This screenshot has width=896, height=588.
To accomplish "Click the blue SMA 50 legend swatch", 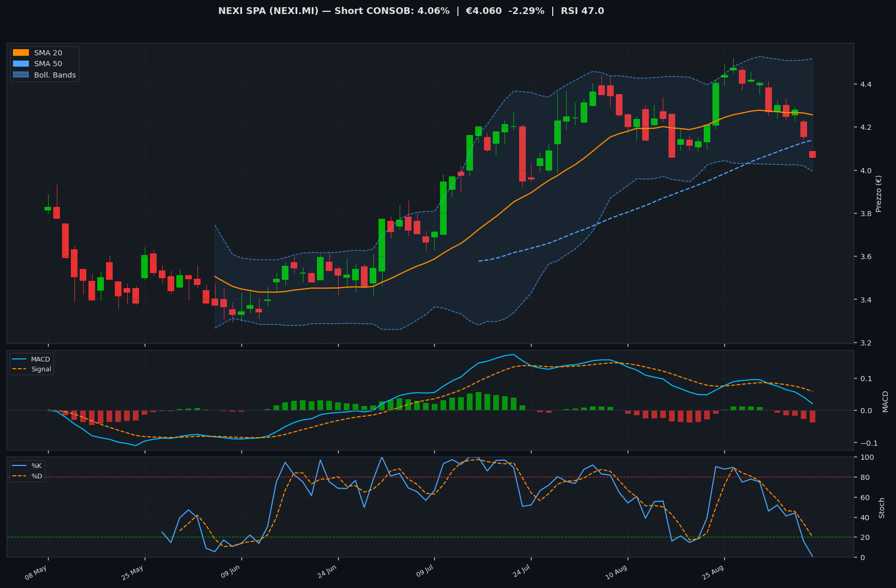I will [21, 64].
